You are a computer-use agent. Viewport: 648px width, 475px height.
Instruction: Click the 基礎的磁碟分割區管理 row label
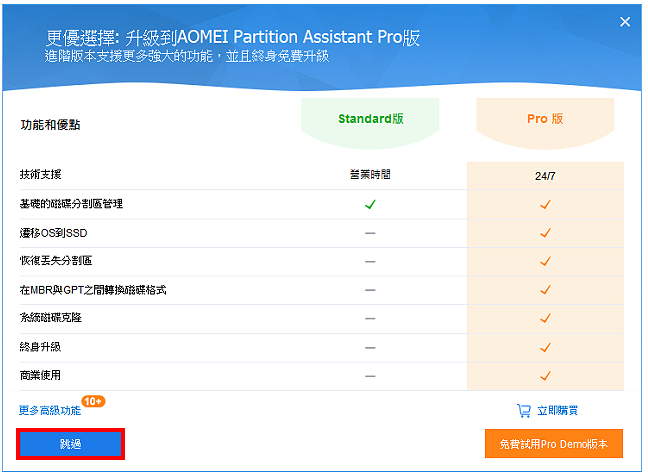click(x=71, y=204)
